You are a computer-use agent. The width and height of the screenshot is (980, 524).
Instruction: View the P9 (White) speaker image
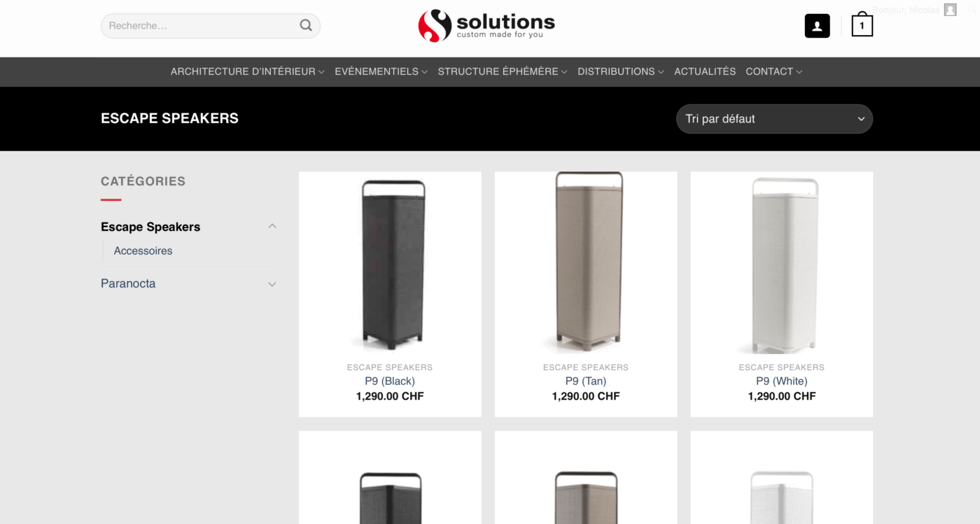[x=782, y=263]
